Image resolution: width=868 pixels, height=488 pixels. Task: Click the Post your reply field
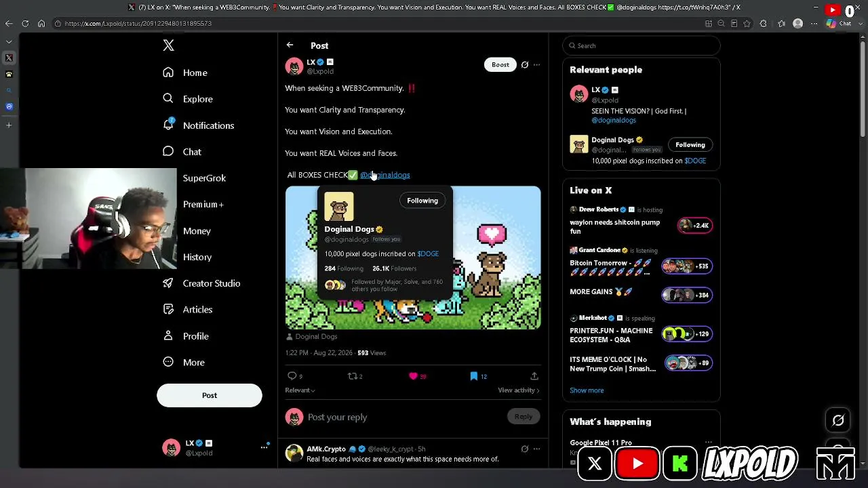[x=405, y=418]
